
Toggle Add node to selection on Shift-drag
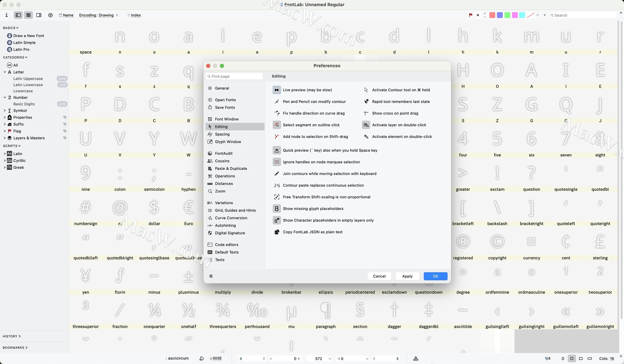pyautogui.click(x=277, y=137)
